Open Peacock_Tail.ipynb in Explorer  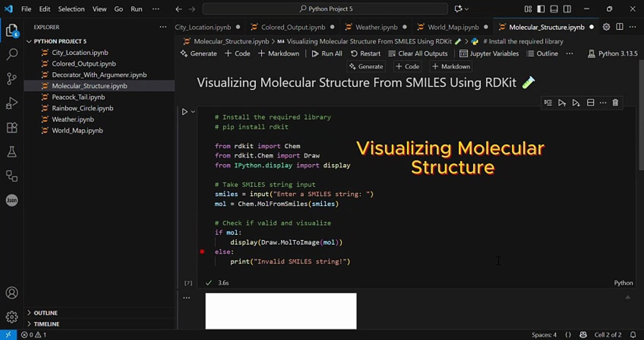(x=78, y=97)
